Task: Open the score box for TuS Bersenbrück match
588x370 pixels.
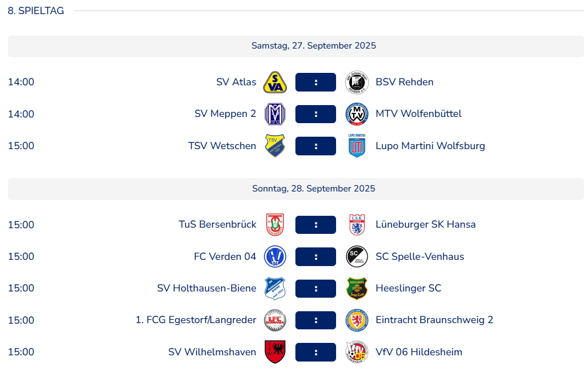Action: click(316, 225)
